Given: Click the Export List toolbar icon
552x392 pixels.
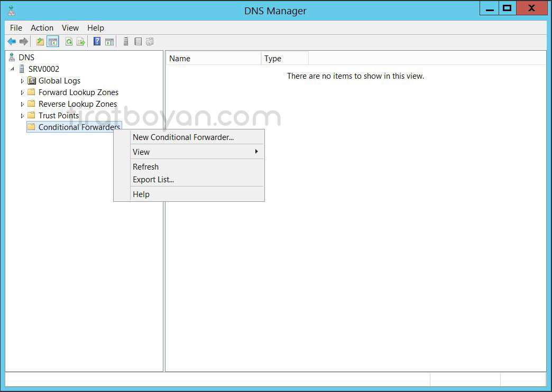Looking at the screenshot, I should pyautogui.click(x=81, y=42).
